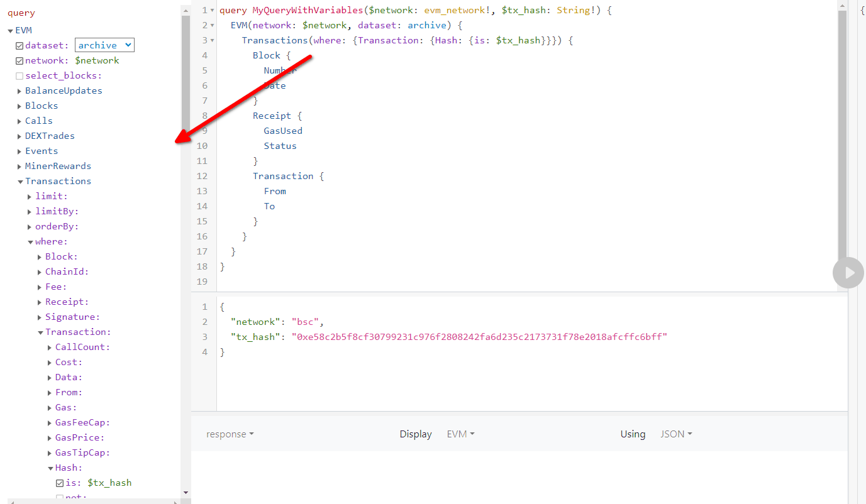Click the $network variable in explorer
Viewport: 866px width, 504px height.
point(97,61)
